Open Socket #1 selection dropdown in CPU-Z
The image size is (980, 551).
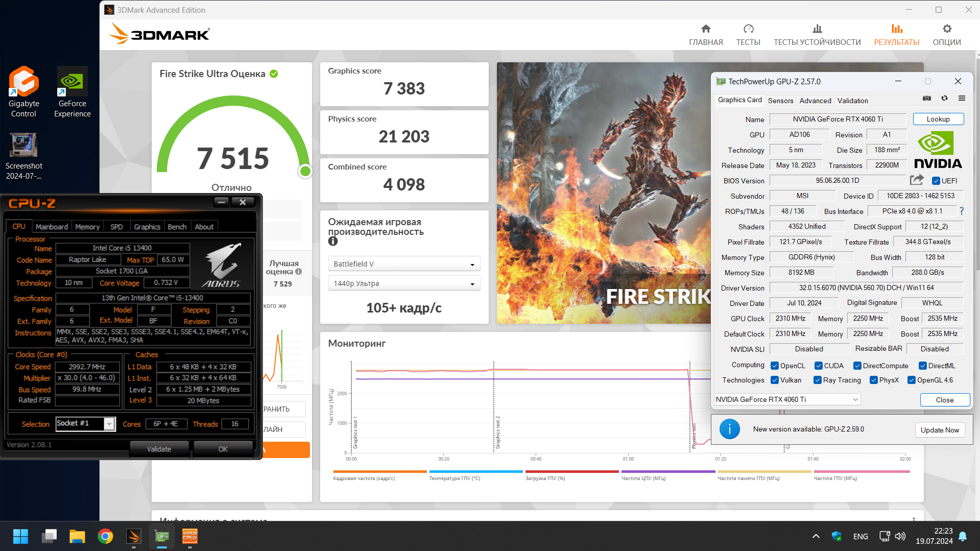pyautogui.click(x=85, y=423)
